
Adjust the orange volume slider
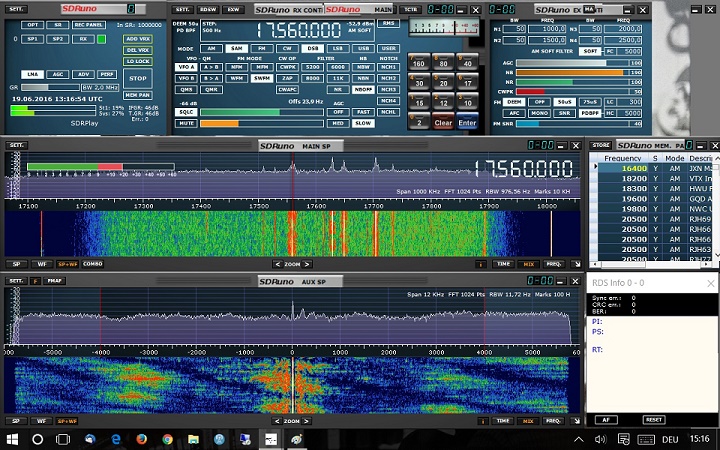pos(262,124)
